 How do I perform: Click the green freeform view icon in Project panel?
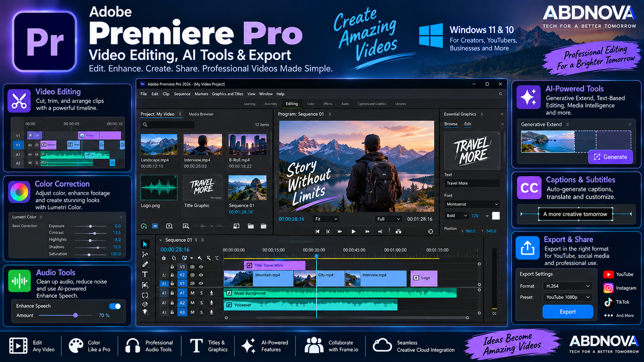tap(144, 226)
